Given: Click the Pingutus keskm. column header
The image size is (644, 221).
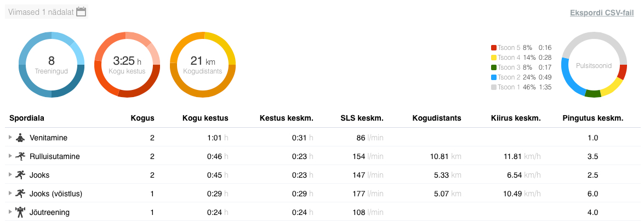Looking at the screenshot, I should tap(592, 118).
